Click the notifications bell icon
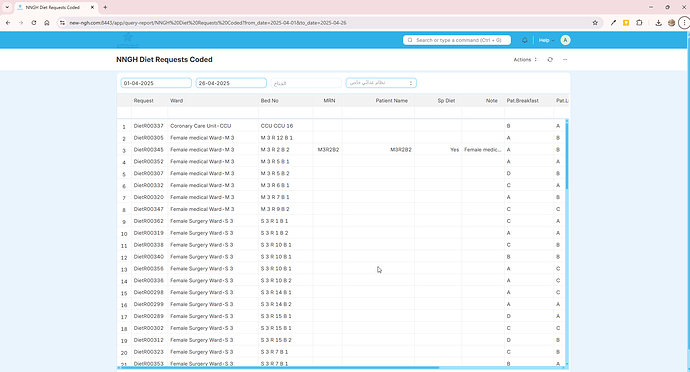Viewport: 690px width, 372px height. pos(525,40)
